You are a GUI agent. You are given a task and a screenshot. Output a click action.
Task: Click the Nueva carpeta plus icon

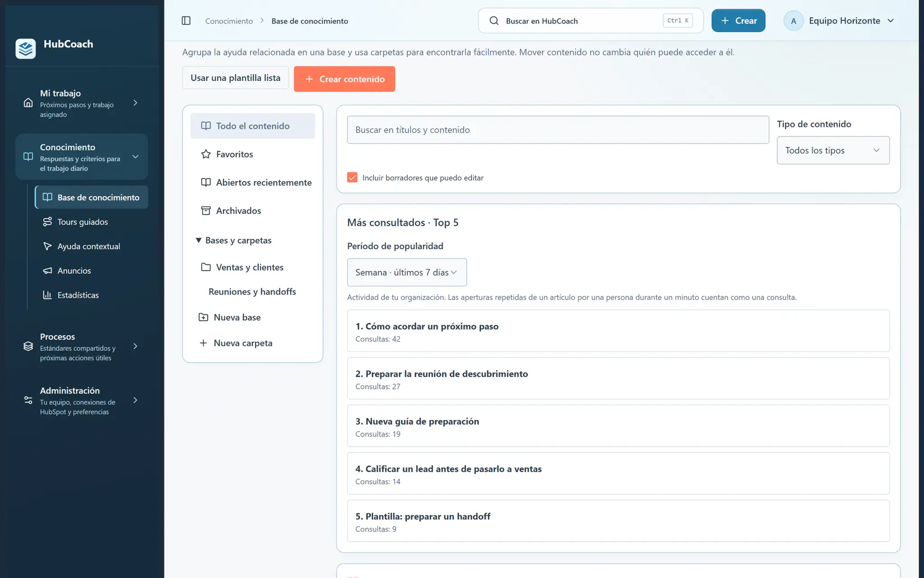click(x=203, y=343)
